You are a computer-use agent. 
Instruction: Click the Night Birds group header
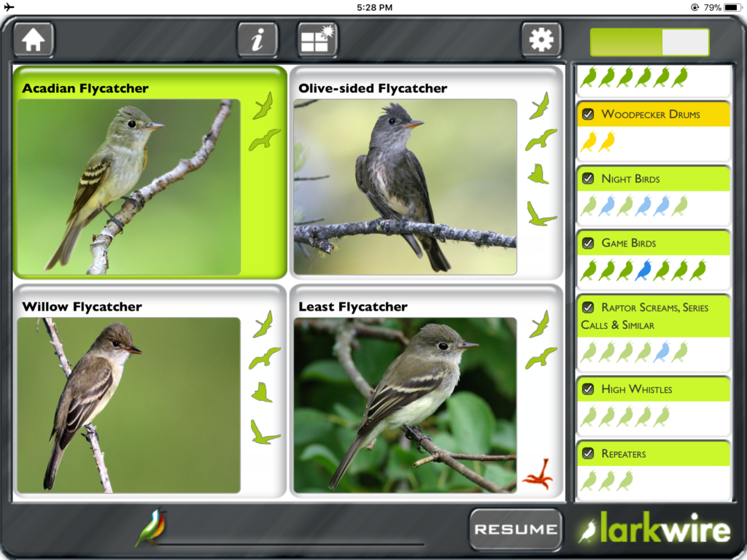pos(654,179)
